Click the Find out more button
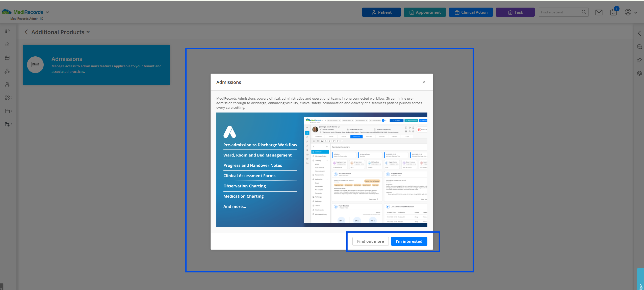The image size is (644, 290). [x=370, y=241]
